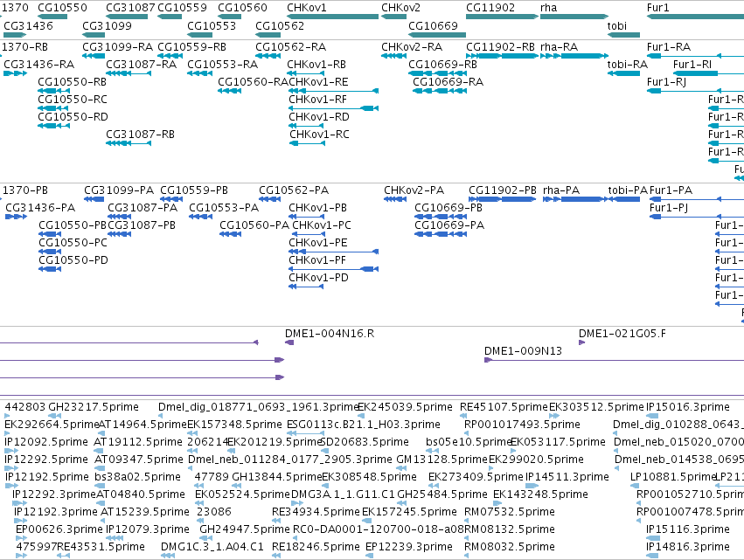Select EST GM13128.5prime
This screenshot has width=744, height=560.
click(442, 459)
